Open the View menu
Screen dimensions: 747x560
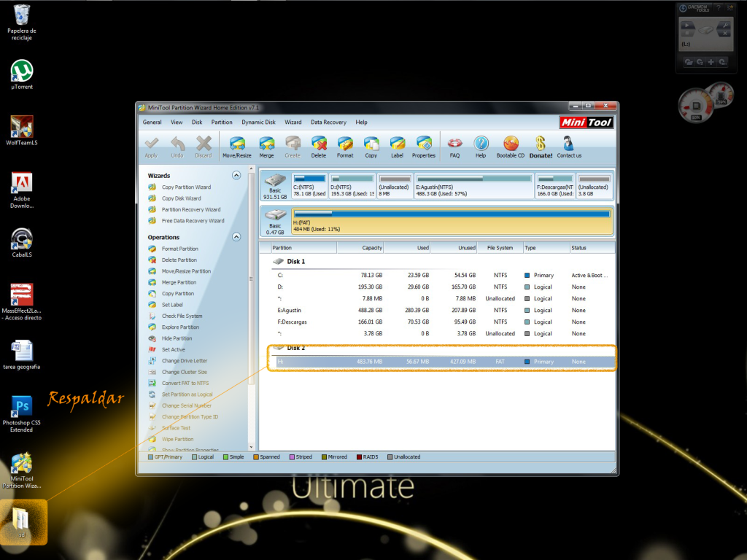(x=177, y=122)
